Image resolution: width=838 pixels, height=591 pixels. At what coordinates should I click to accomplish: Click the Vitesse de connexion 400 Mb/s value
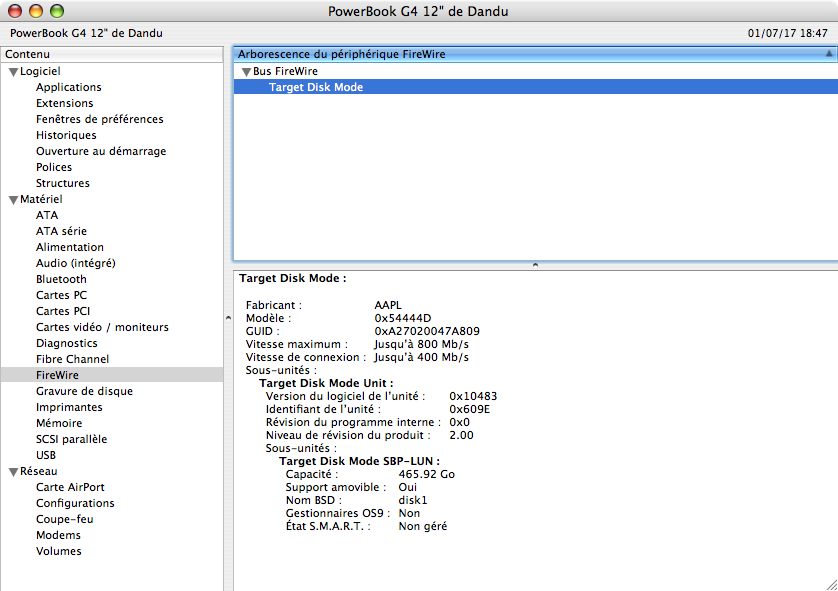tap(421, 357)
